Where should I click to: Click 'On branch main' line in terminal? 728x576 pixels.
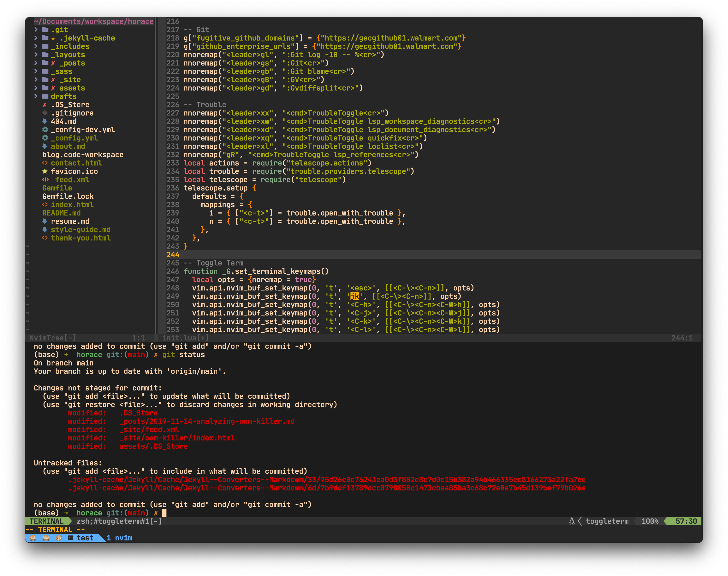tap(64, 363)
